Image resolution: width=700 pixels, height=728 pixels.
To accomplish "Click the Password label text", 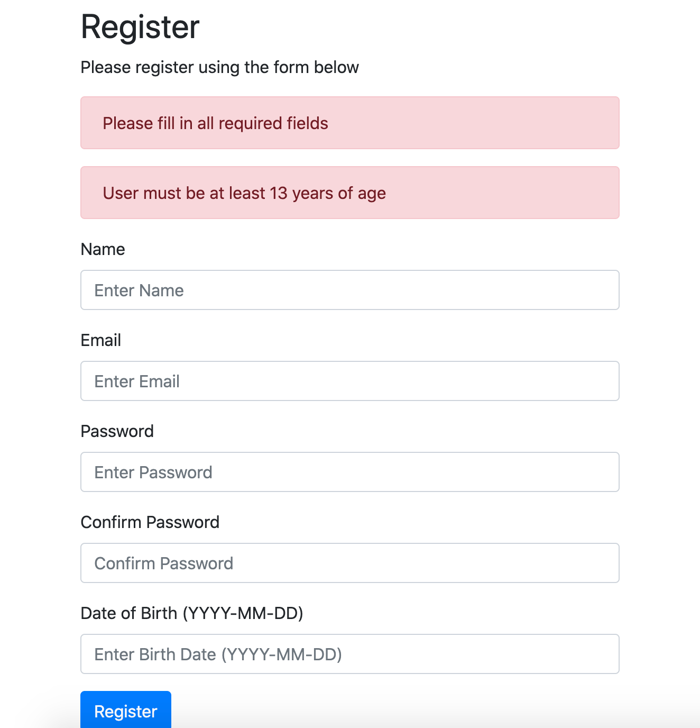I will (x=117, y=431).
